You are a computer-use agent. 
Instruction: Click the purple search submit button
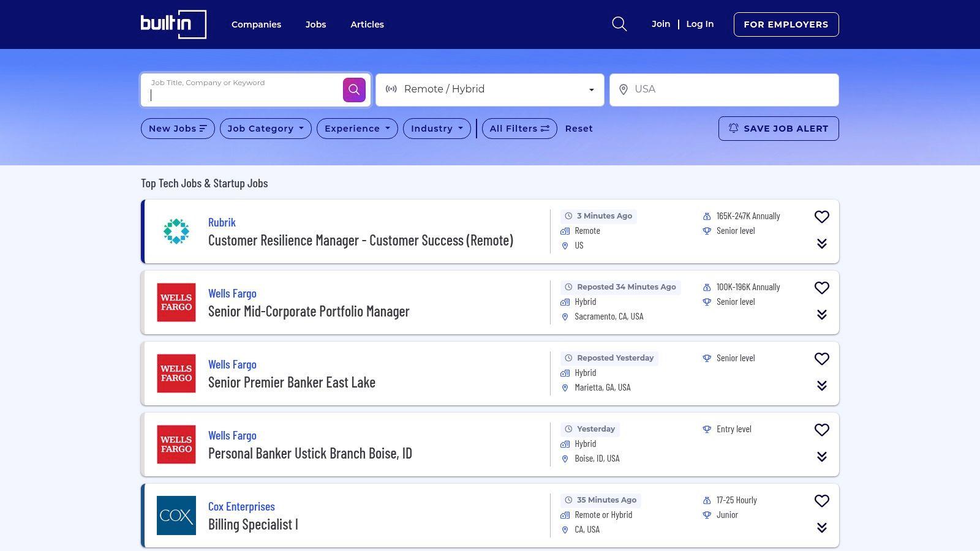click(354, 90)
